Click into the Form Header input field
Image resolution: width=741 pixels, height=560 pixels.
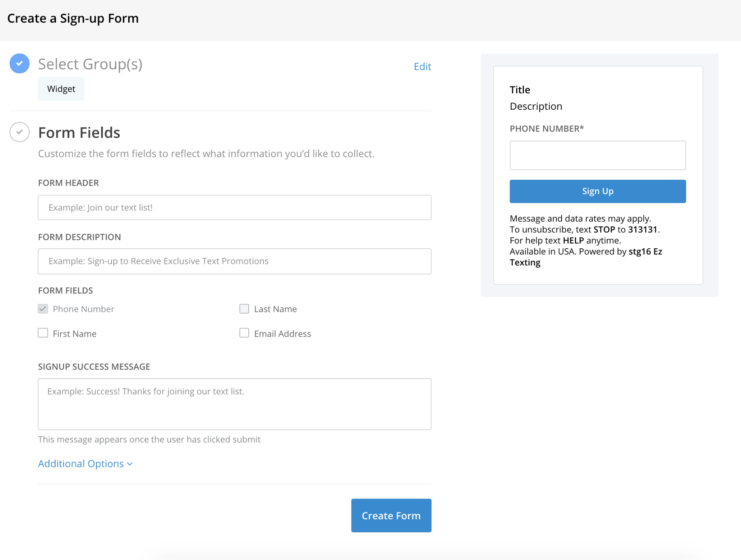[234, 208]
